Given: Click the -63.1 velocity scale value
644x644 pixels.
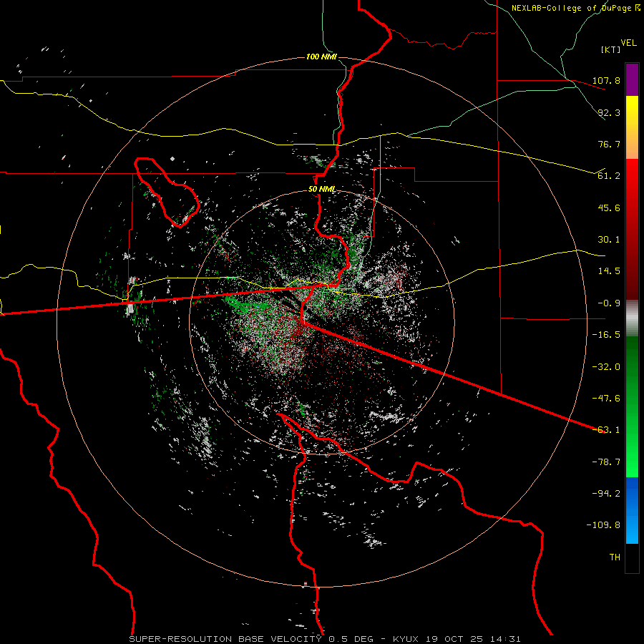Looking at the screenshot, I should click(606, 430).
